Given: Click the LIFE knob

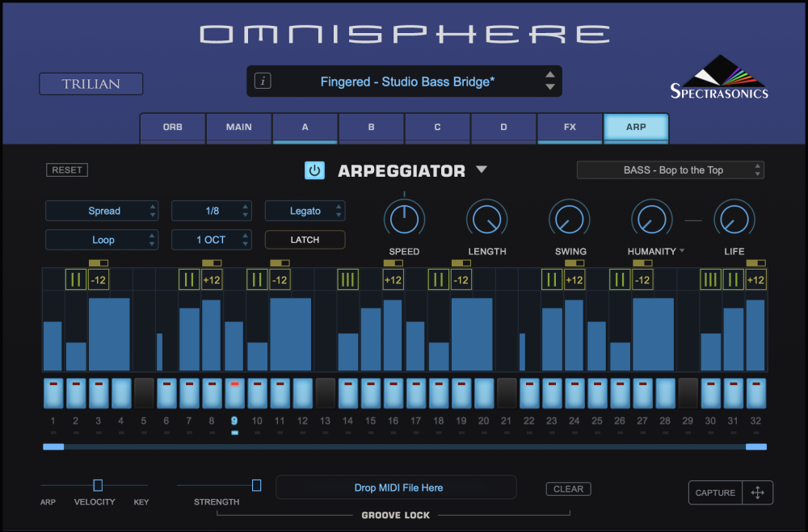Looking at the screenshot, I should tap(734, 220).
